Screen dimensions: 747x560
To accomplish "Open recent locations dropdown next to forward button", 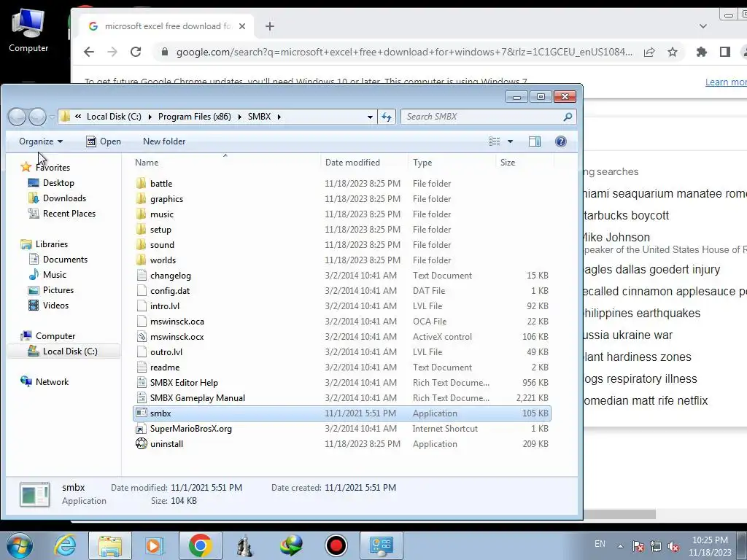I will 52,117.
